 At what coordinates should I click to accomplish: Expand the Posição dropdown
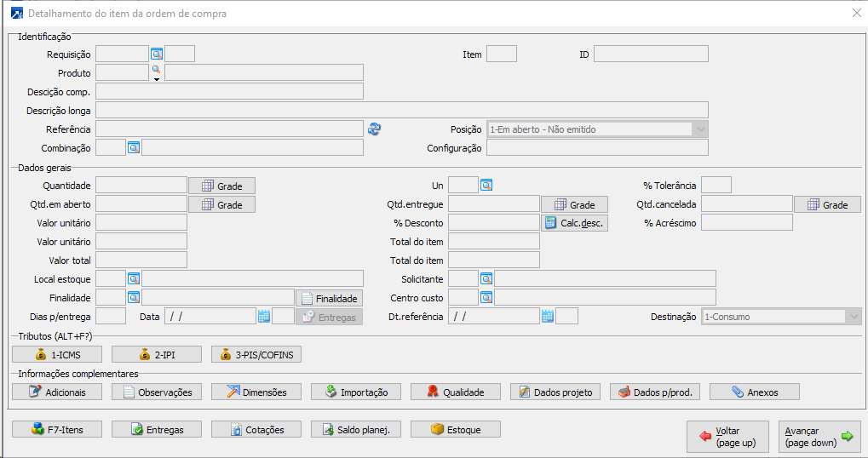(x=700, y=129)
